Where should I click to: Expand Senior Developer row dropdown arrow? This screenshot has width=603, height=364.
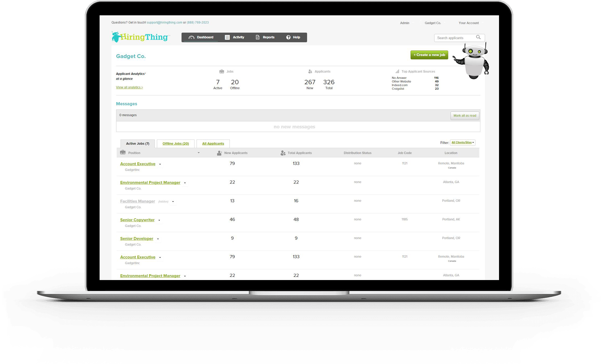click(x=158, y=239)
